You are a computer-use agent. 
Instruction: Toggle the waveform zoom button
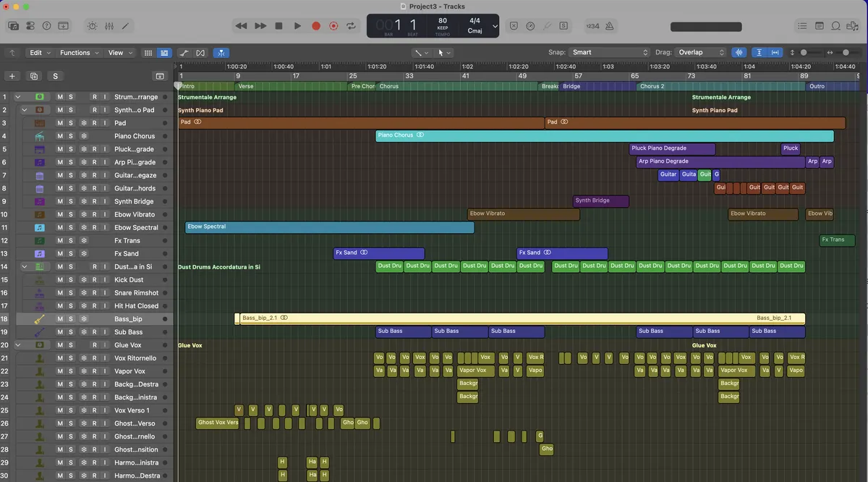tap(739, 53)
